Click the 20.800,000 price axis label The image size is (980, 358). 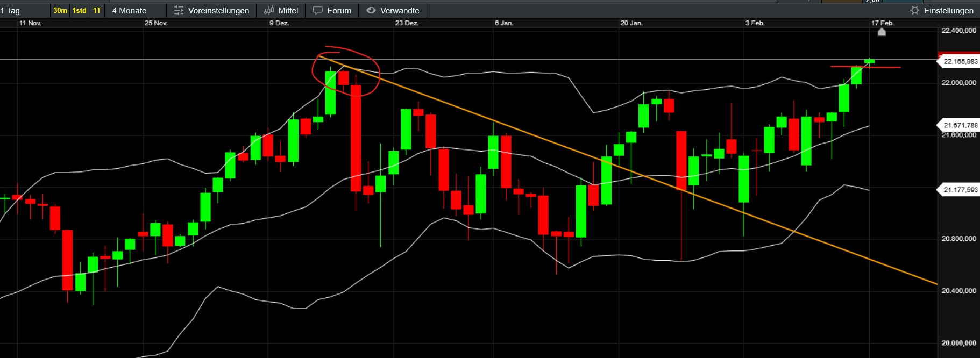958,239
